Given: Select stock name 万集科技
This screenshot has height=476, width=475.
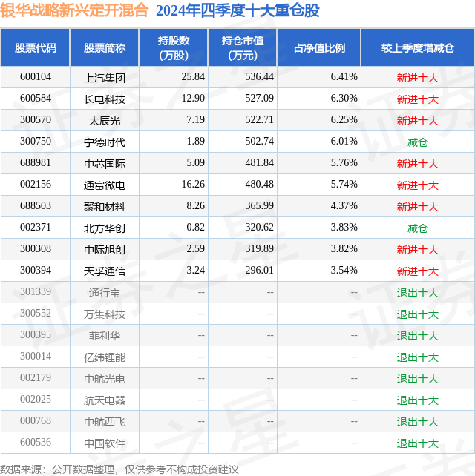Looking at the screenshot, I should pos(105,315).
